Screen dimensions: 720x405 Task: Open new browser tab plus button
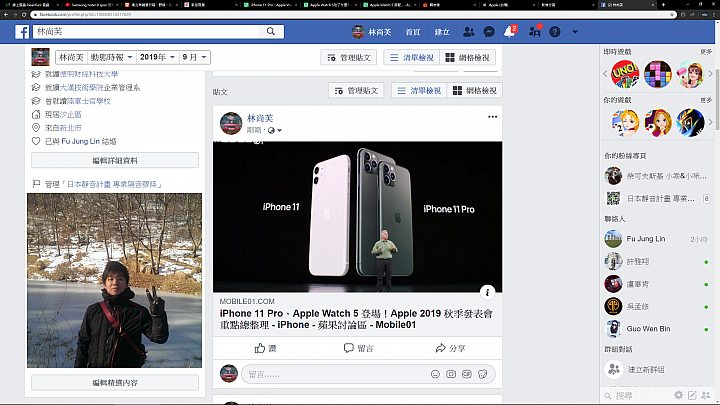[663, 5]
